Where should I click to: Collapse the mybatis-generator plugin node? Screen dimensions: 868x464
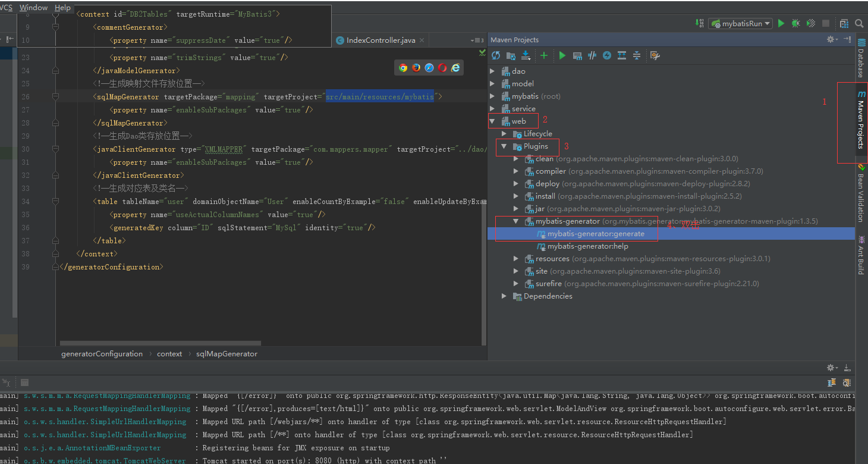pyautogui.click(x=516, y=221)
